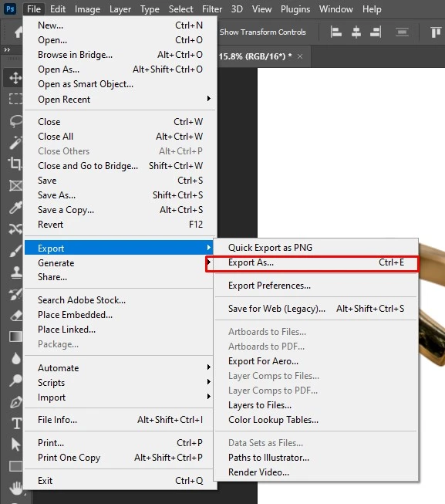Click Place Embedded… menu item
The width and height of the screenshot is (445, 504).
(x=120, y=315)
